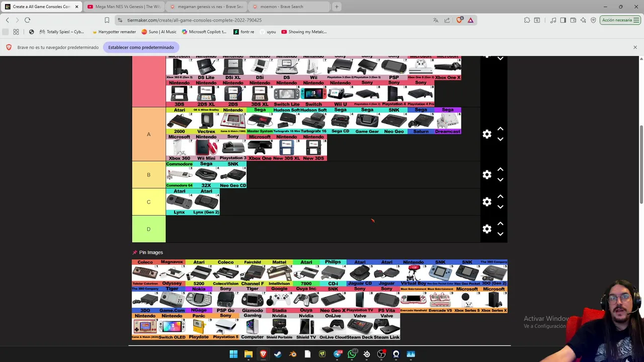Click the Pin Images label
This screenshot has height=362, width=644.
pyautogui.click(x=151, y=252)
